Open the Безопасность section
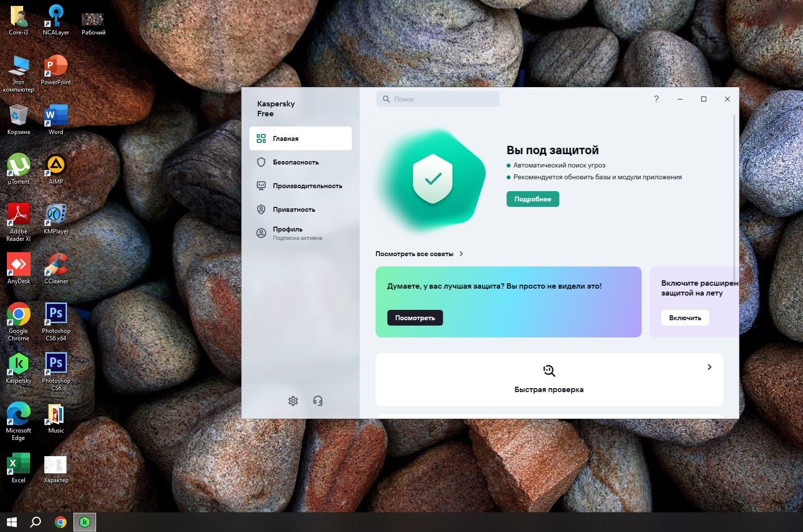Screen dimensions: 803x532 click(301, 162)
